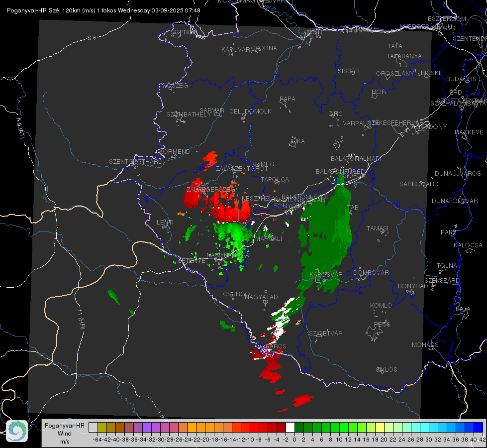
Task: Click the DUNAFOLDVAR city label
Action: pos(455,201)
